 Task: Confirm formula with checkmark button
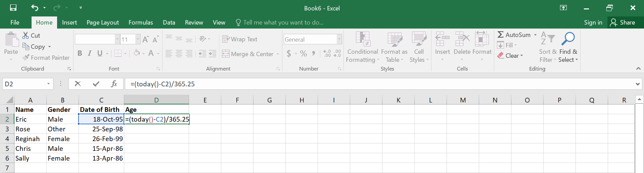[x=96, y=84]
